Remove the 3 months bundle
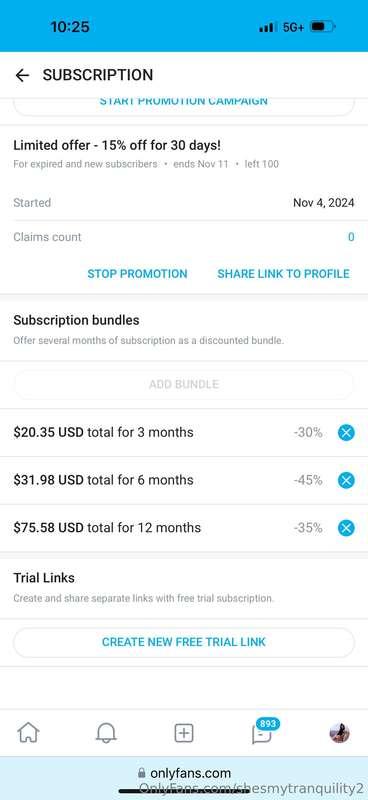Image resolution: width=368 pixels, height=800 pixels. [346, 433]
